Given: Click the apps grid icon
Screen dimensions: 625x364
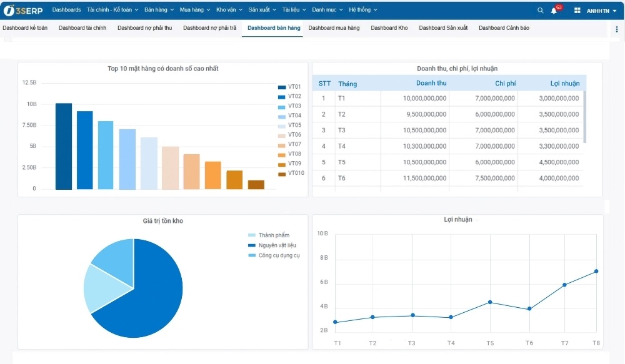Looking at the screenshot, I should [577, 11].
